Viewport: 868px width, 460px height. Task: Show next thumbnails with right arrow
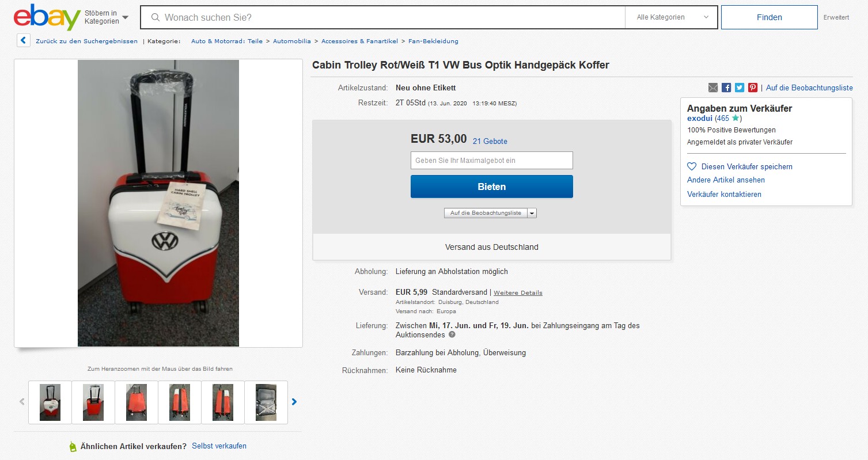(294, 401)
